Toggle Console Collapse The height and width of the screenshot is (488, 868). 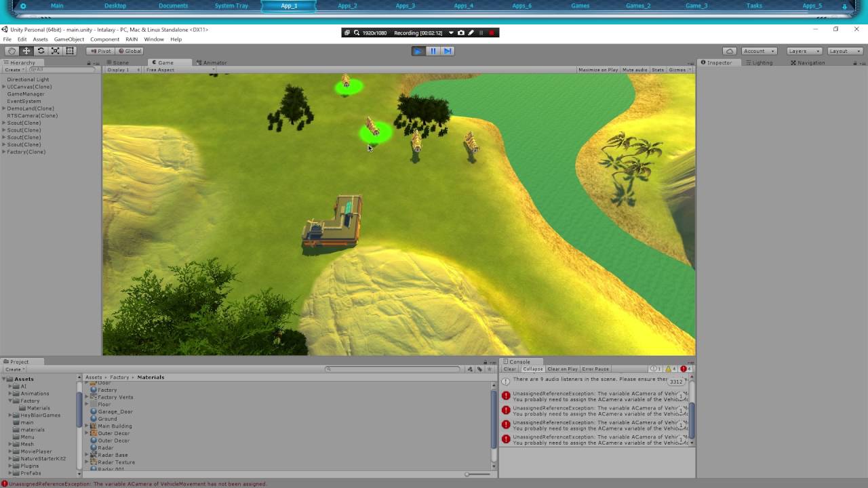click(532, 369)
